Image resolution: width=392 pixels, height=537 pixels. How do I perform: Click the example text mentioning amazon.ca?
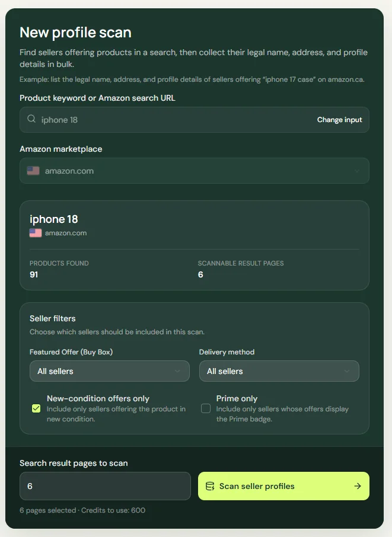click(x=192, y=79)
